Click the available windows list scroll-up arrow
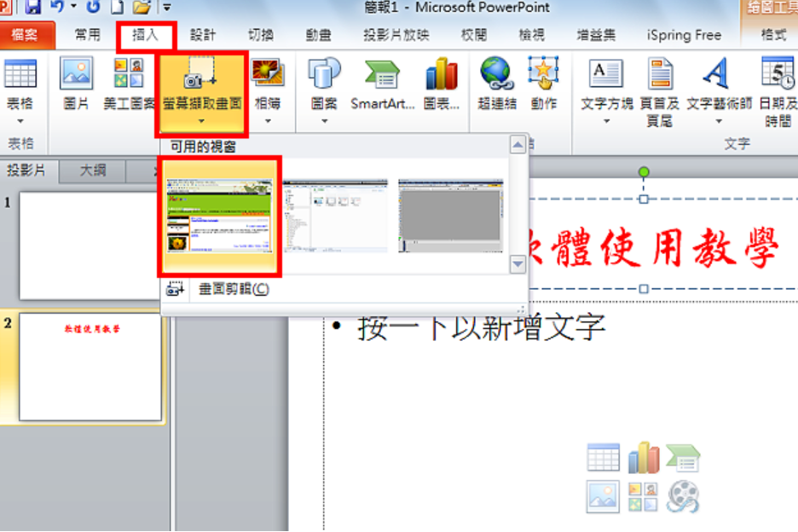Image resolution: width=798 pixels, height=532 pixels. pos(518,145)
